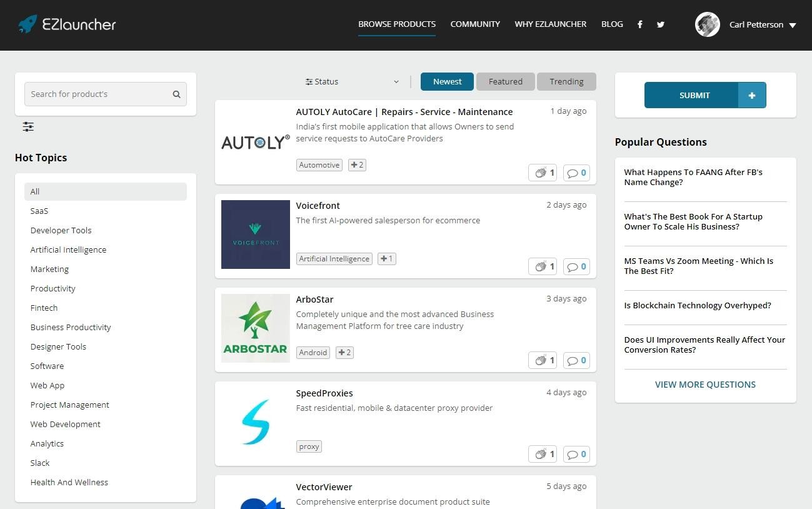The height and width of the screenshot is (509, 812).
Task: Switch to the Featured tab
Action: pyautogui.click(x=506, y=82)
